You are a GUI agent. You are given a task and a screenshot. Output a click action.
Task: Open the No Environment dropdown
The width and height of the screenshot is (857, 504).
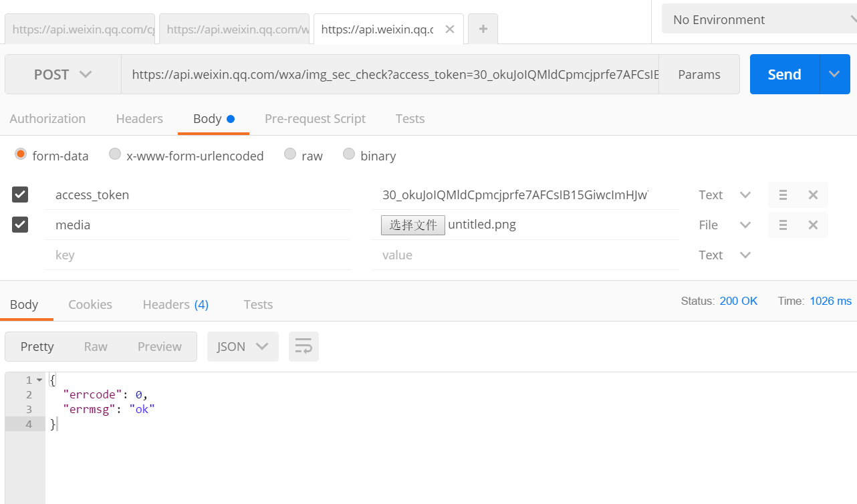point(759,19)
